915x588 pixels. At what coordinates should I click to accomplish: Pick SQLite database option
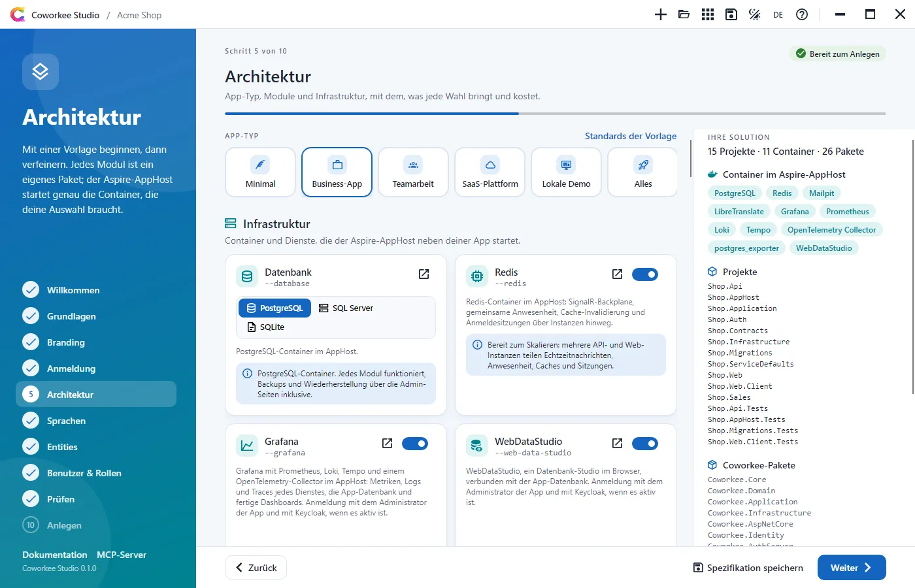(265, 327)
